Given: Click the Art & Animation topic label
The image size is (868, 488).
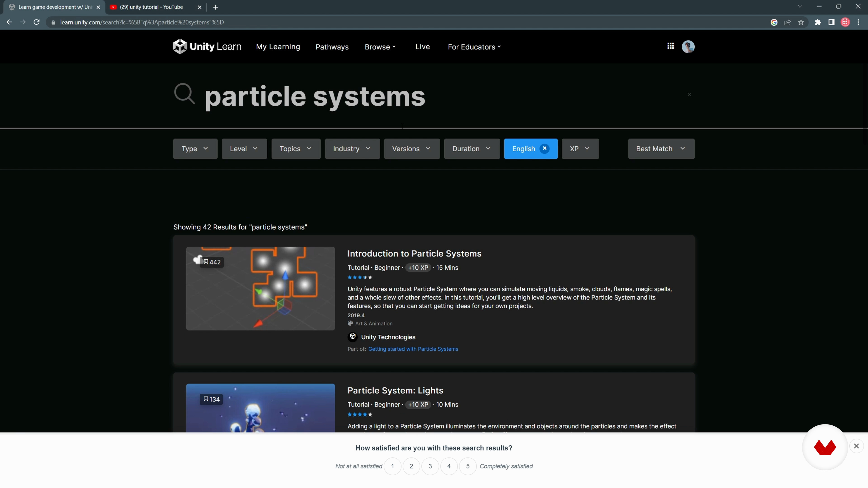Looking at the screenshot, I should [374, 323].
